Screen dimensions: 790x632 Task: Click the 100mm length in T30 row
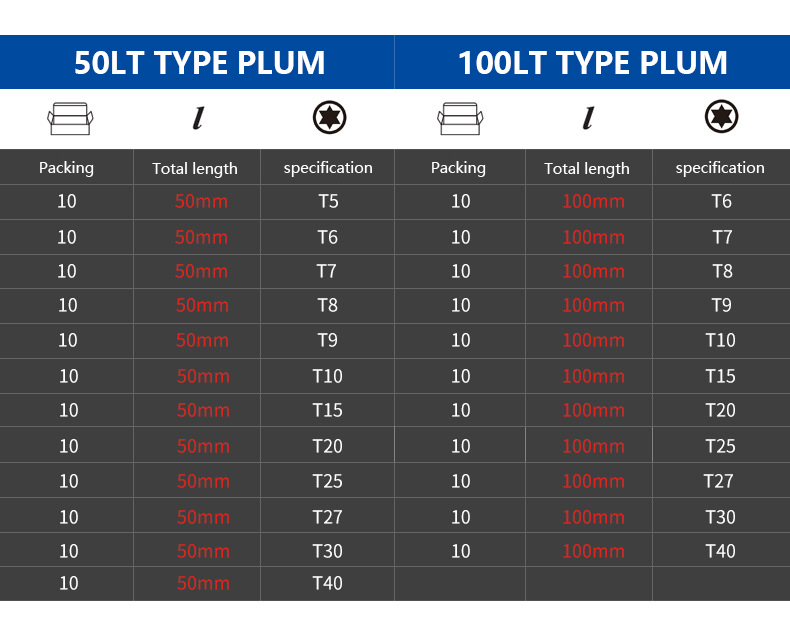tap(594, 517)
